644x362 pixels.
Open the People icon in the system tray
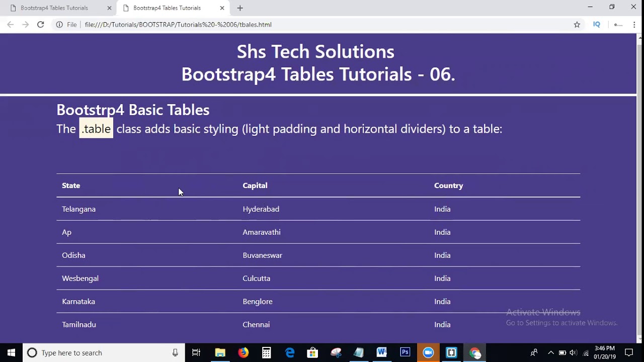click(x=534, y=352)
